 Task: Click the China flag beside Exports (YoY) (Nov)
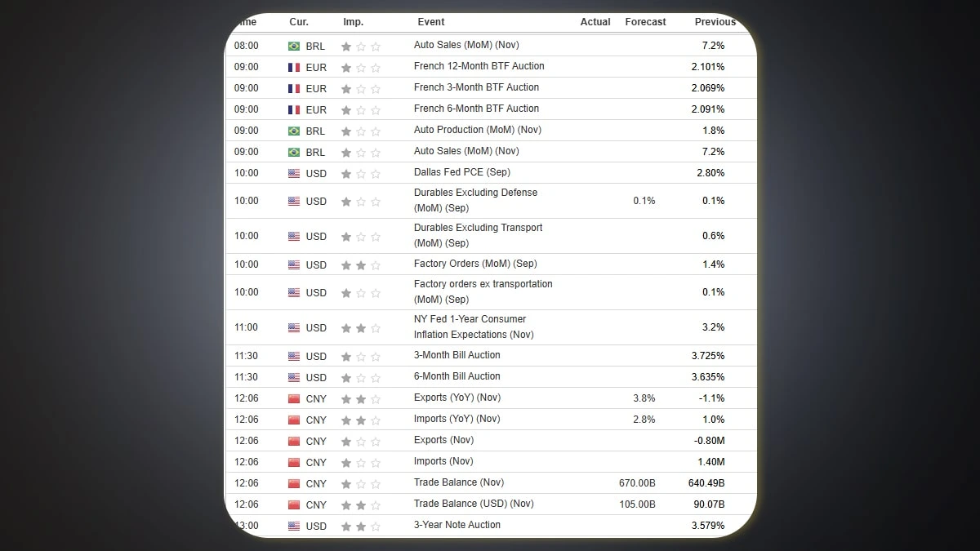[294, 399]
